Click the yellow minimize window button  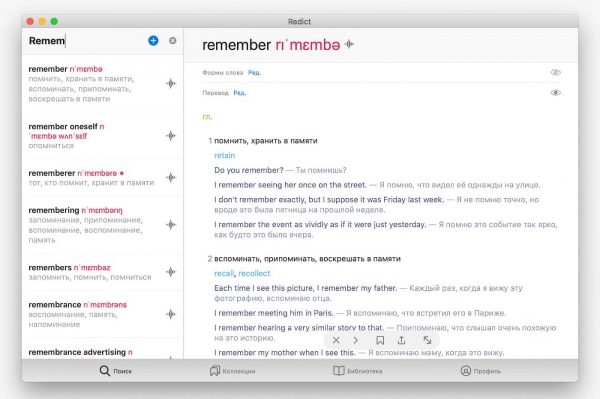point(42,21)
